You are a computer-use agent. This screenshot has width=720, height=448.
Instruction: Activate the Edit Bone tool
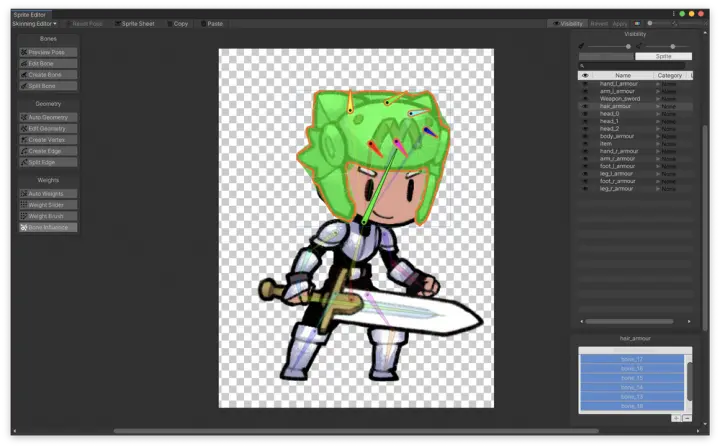(x=48, y=63)
